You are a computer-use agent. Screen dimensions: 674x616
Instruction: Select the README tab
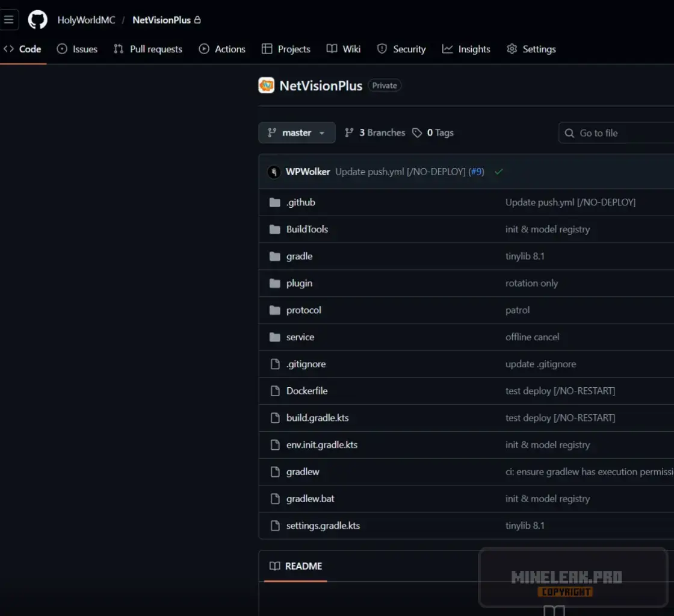click(x=296, y=566)
